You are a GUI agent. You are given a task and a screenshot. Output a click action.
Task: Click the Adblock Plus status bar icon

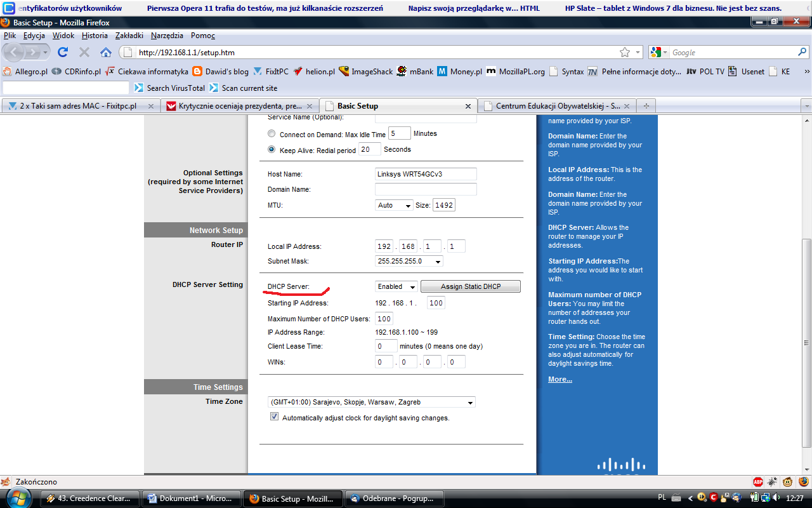coord(757,482)
